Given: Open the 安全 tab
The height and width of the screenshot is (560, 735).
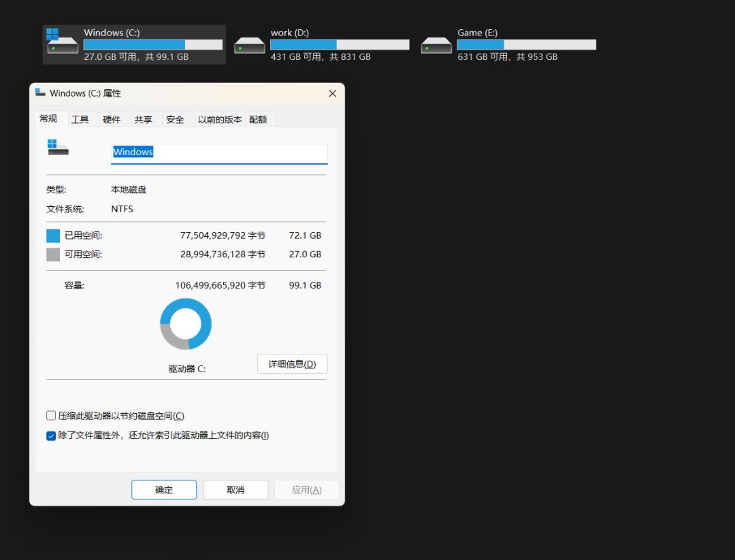Looking at the screenshot, I should point(176,119).
